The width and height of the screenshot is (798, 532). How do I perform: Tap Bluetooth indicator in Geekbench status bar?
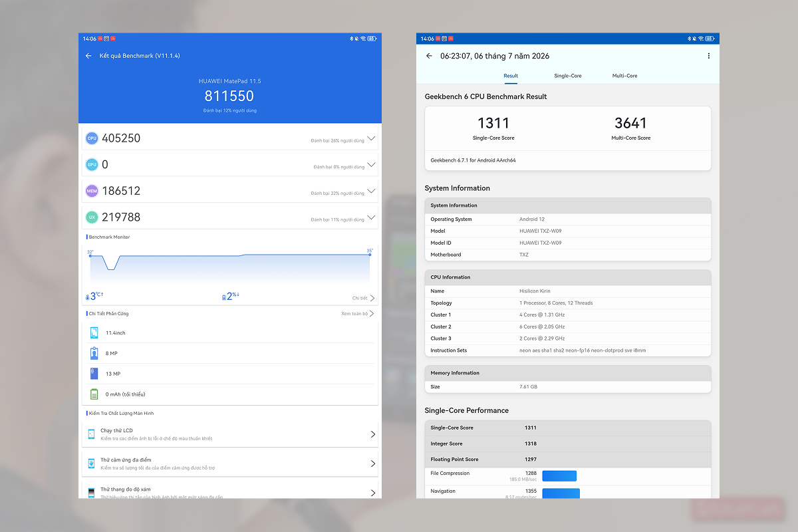tap(689, 39)
